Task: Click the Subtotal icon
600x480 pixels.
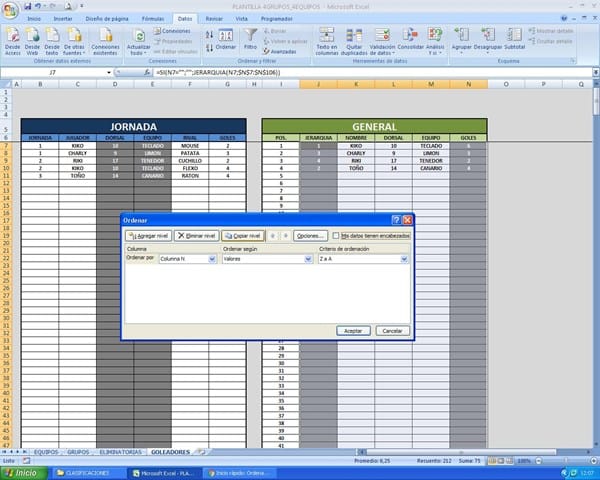Action: pos(514,38)
